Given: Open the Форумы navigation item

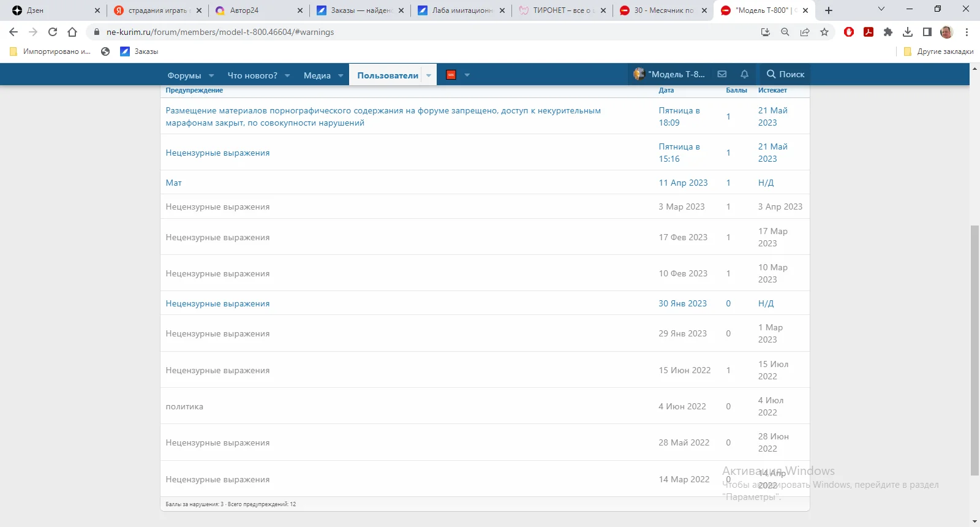Looking at the screenshot, I should coord(184,75).
